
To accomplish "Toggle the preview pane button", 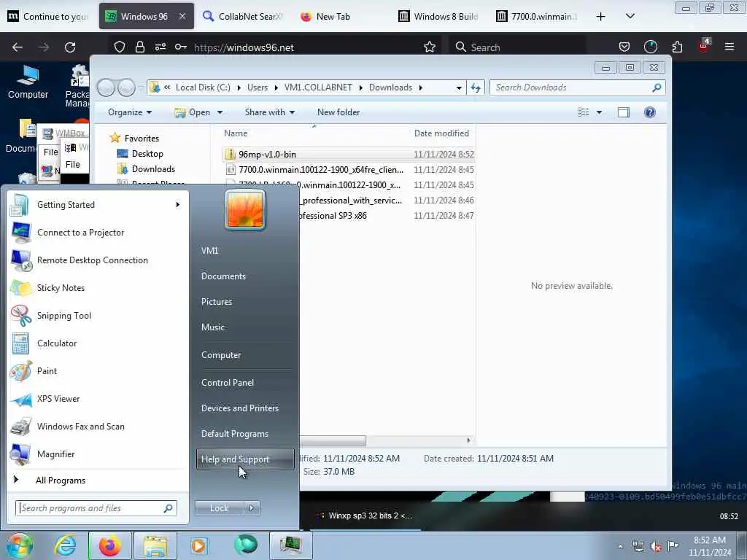I will [623, 112].
